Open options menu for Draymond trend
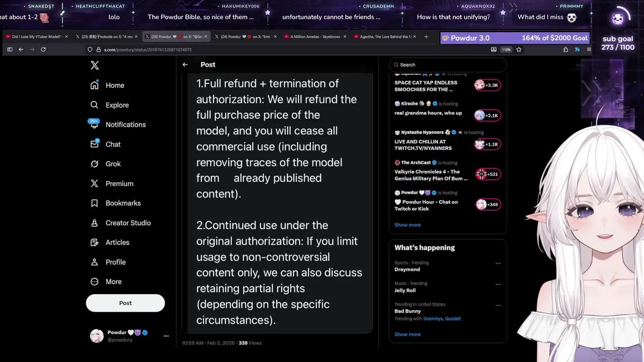644x362 pixels. coord(498,263)
